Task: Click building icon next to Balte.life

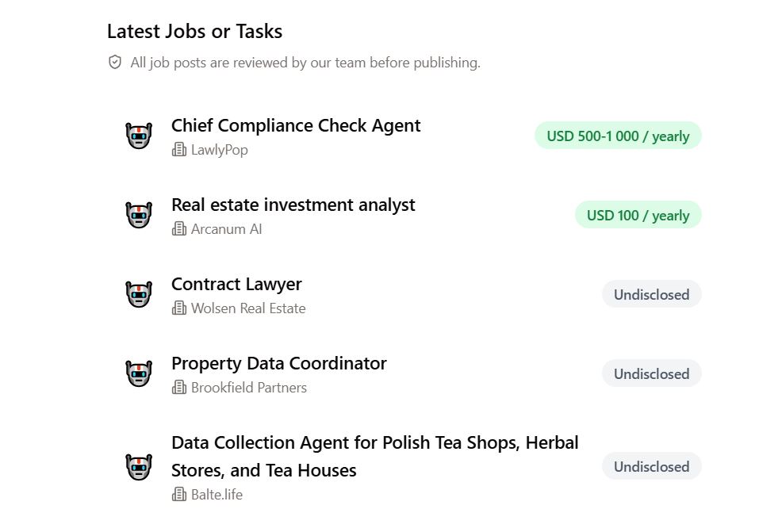Action: pos(179,495)
